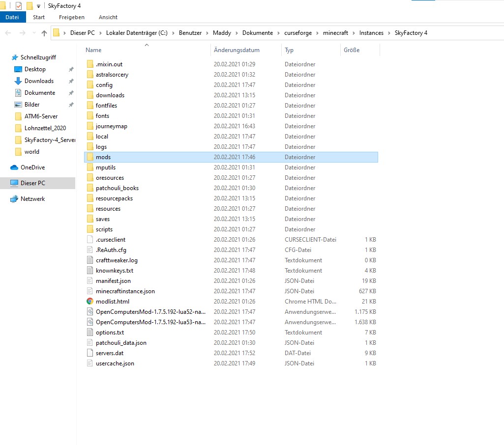Open ATM6-Server folder in sidebar

click(x=41, y=116)
